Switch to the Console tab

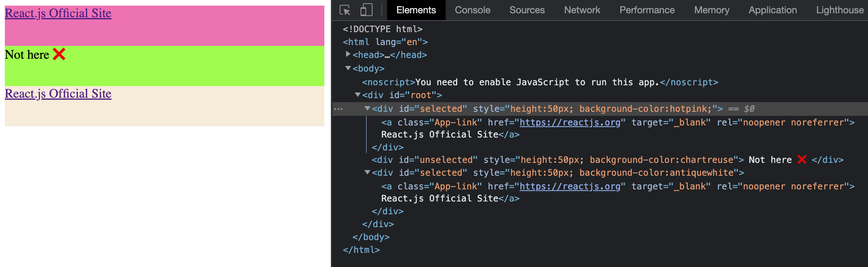click(x=473, y=10)
